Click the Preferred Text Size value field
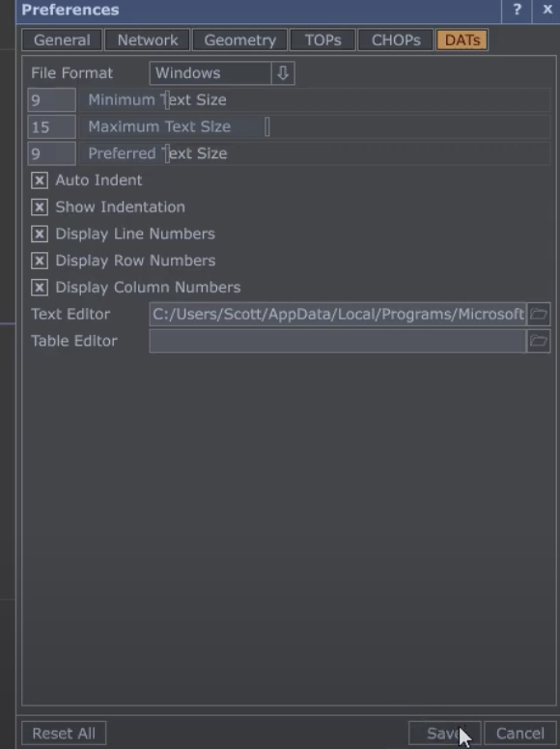This screenshot has height=749, width=560. (x=51, y=153)
